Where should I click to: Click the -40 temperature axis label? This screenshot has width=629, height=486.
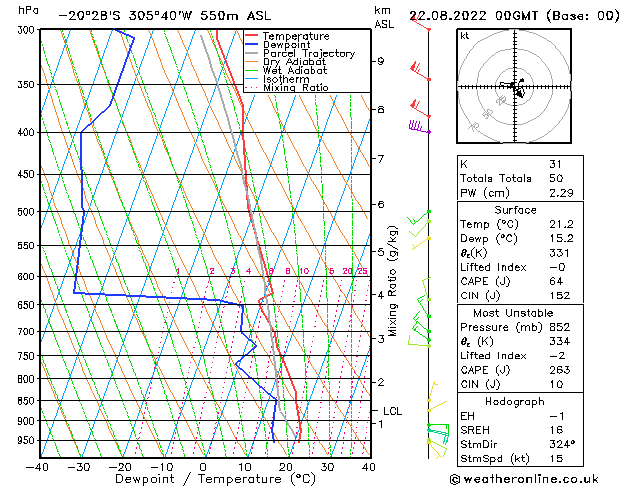(37, 467)
